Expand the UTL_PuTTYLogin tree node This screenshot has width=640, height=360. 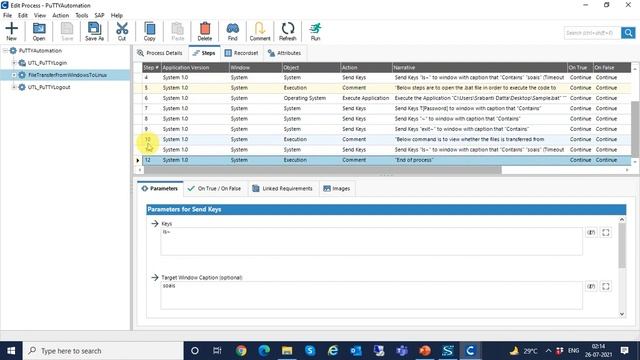tap(14, 63)
